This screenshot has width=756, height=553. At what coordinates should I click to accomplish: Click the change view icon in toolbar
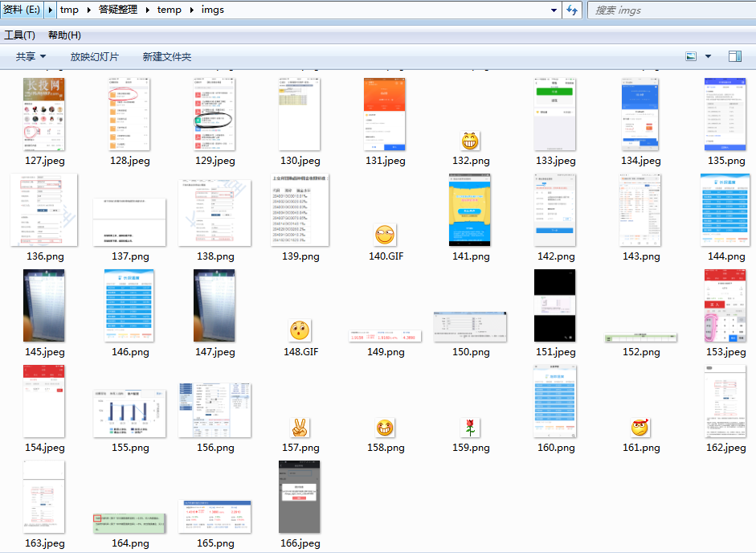pyautogui.click(x=691, y=56)
